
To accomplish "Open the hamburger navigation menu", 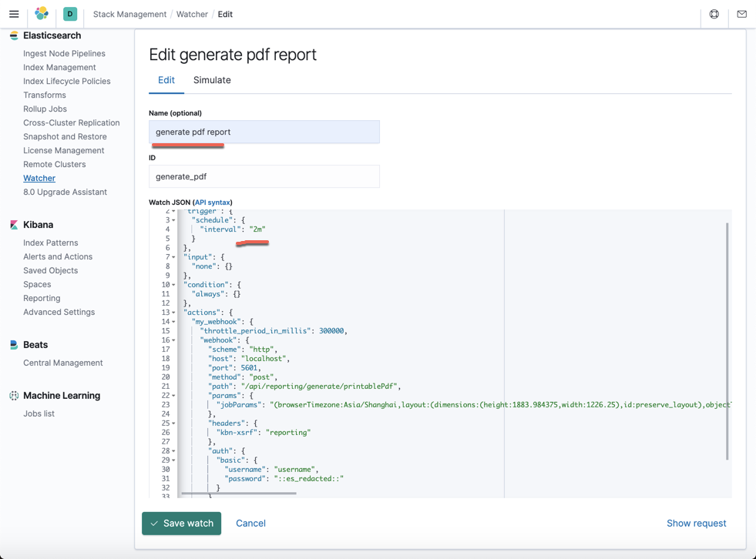I will pyautogui.click(x=14, y=14).
